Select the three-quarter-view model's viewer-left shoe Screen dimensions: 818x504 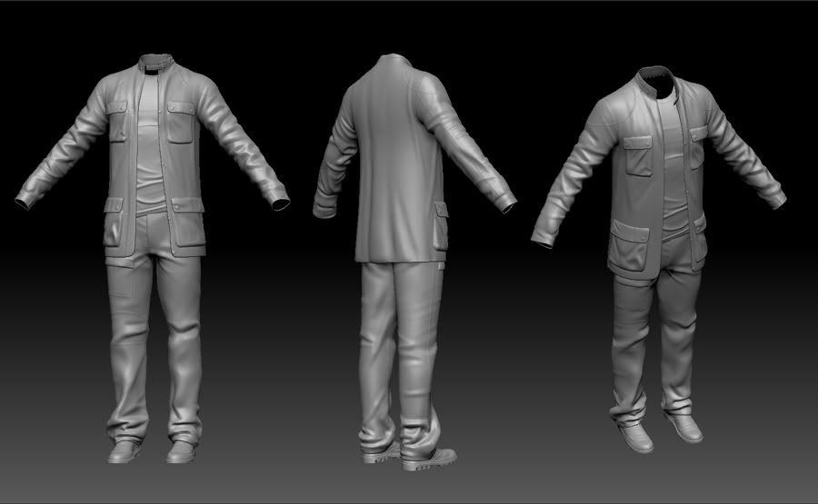(x=636, y=439)
